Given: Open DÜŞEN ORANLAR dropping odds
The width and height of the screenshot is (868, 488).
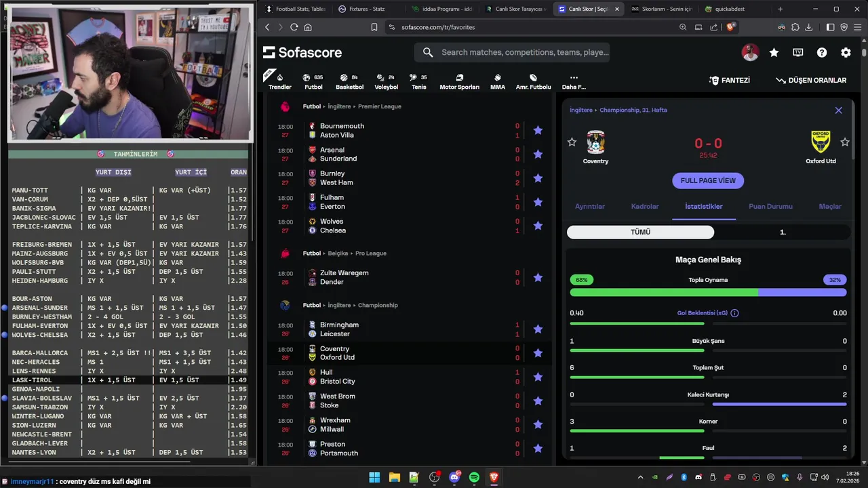Looking at the screenshot, I should coord(811,80).
